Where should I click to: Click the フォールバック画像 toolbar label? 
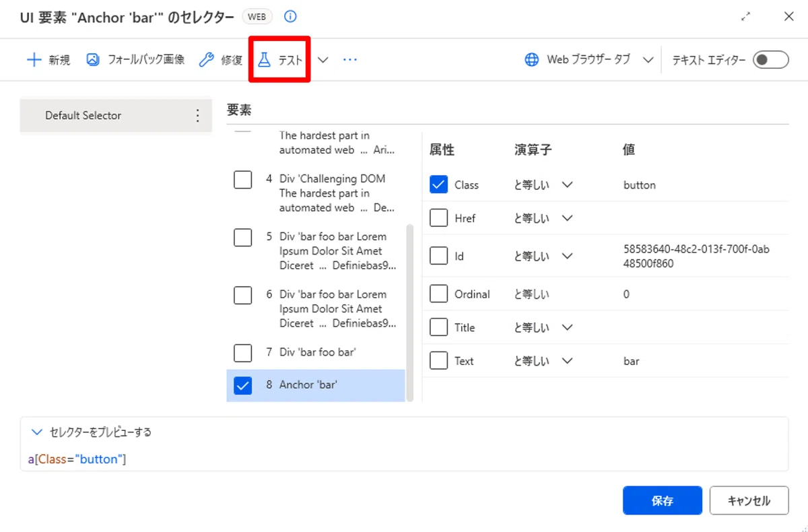coord(146,60)
